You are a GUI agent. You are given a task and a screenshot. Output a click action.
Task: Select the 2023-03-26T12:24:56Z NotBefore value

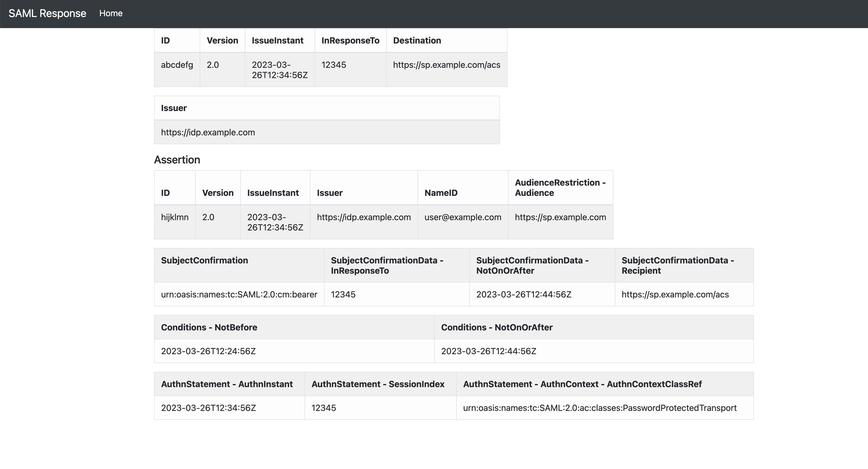tap(294, 351)
